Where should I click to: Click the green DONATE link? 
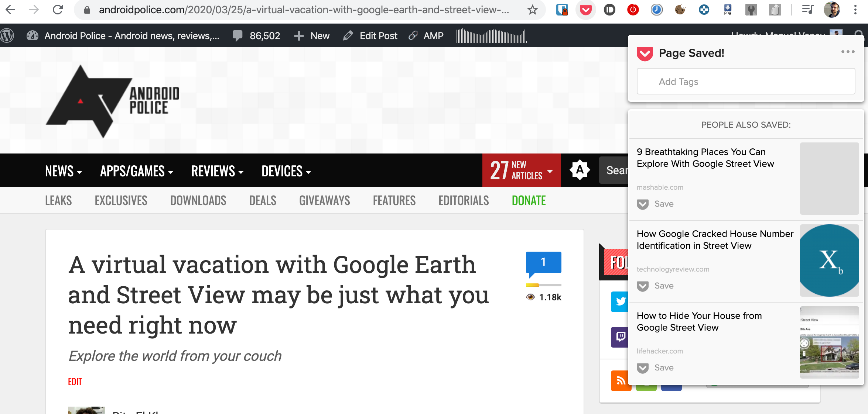click(529, 200)
